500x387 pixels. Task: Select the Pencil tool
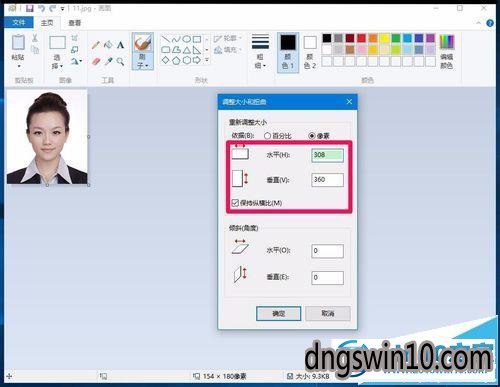(x=96, y=45)
